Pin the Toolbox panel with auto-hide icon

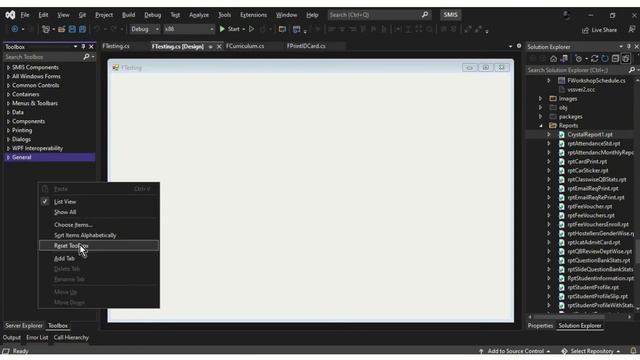(x=83, y=47)
